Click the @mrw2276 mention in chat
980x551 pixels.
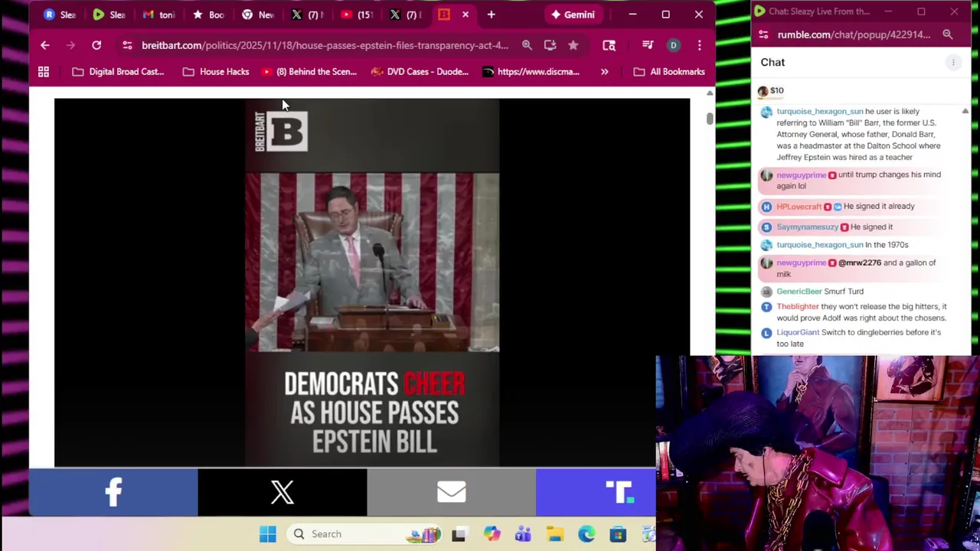pos(860,263)
